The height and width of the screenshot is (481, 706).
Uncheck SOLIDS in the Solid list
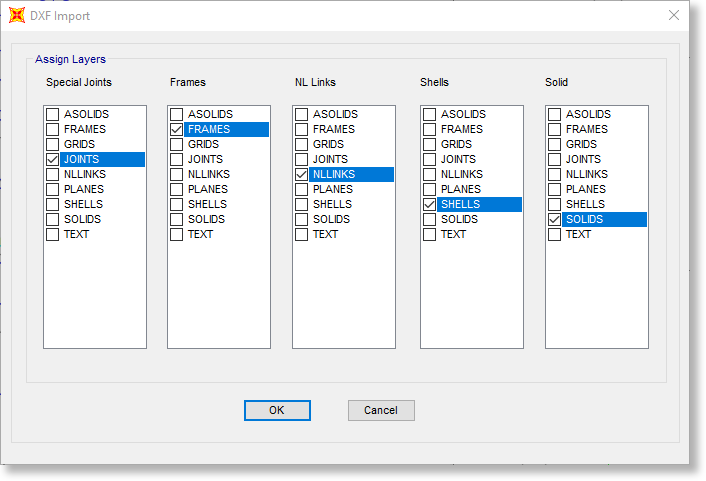coord(555,220)
